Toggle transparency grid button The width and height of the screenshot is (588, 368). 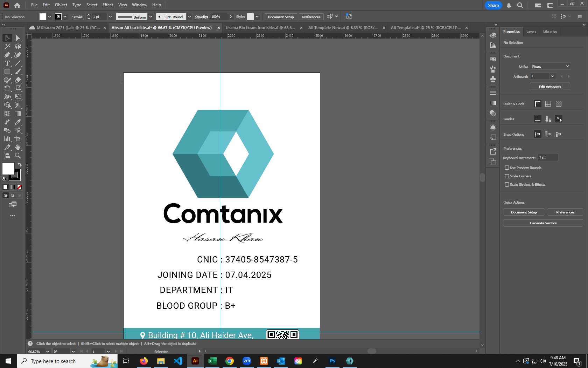tap(559, 104)
